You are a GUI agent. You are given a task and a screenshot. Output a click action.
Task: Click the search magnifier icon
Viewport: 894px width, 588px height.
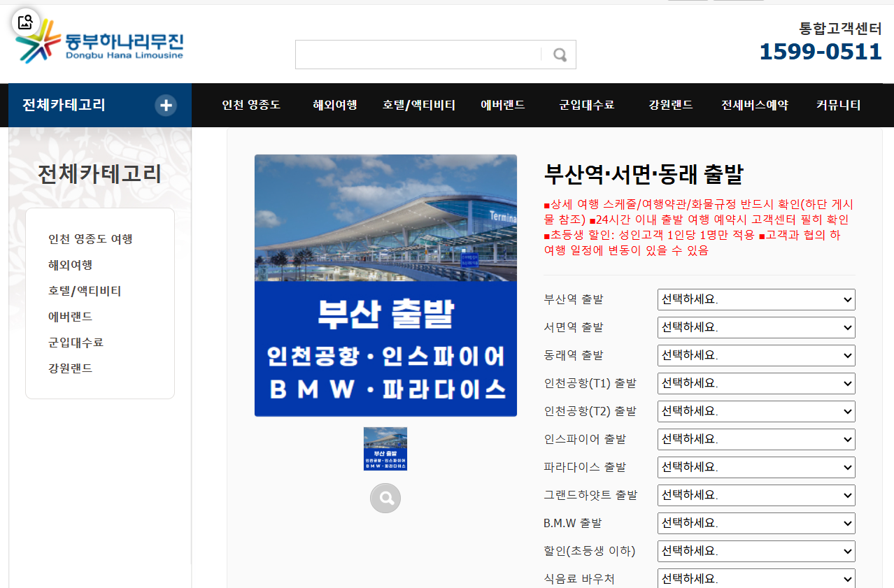tap(560, 55)
